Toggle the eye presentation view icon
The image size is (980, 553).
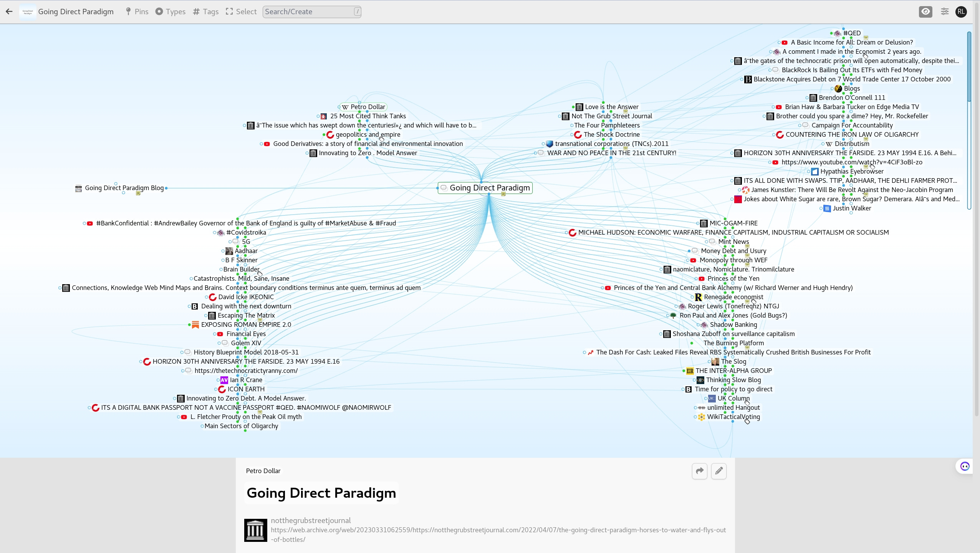coord(925,12)
